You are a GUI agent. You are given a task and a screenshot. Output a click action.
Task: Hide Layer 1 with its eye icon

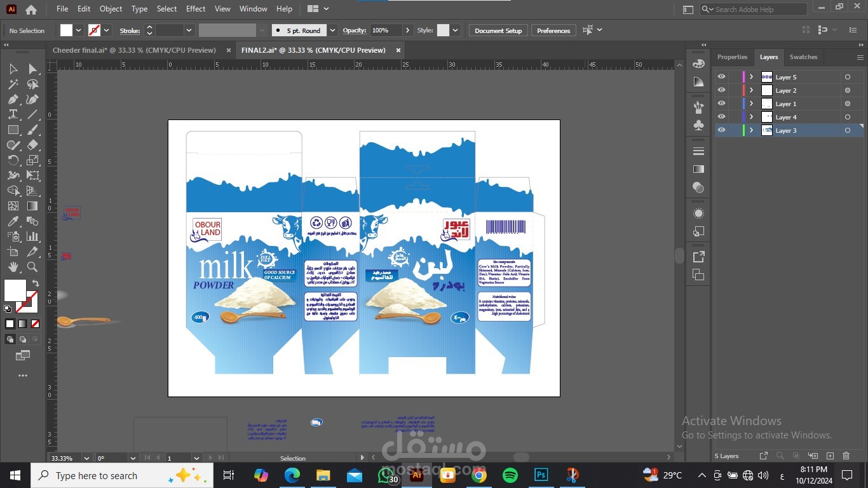721,104
